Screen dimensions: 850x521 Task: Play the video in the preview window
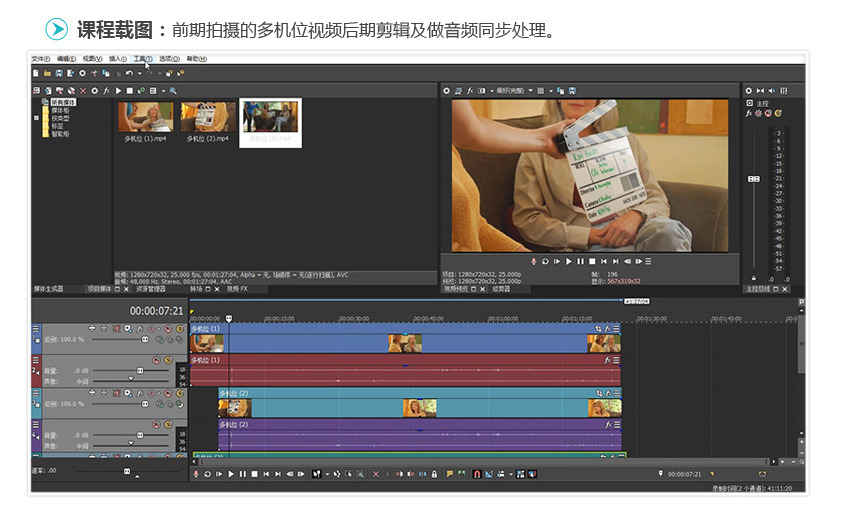[569, 261]
